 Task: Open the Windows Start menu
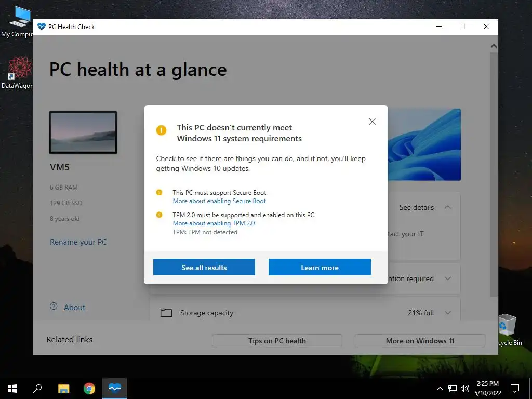tap(12, 389)
